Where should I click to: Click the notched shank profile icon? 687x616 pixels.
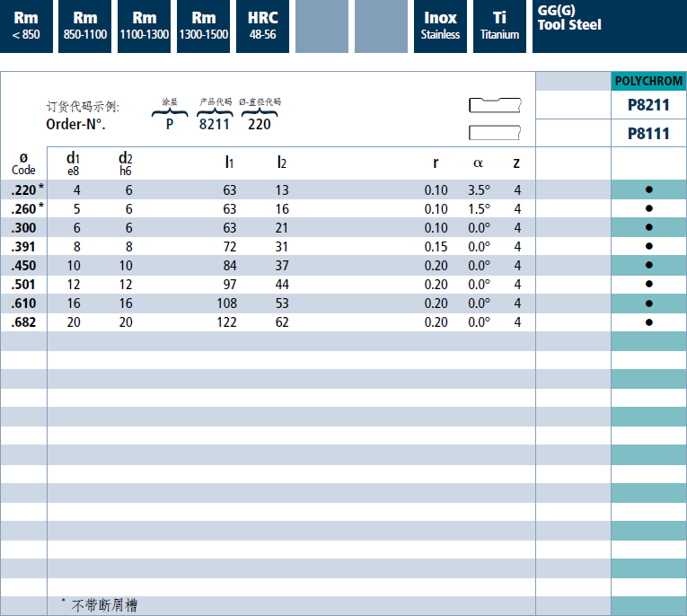click(x=495, y=105)
